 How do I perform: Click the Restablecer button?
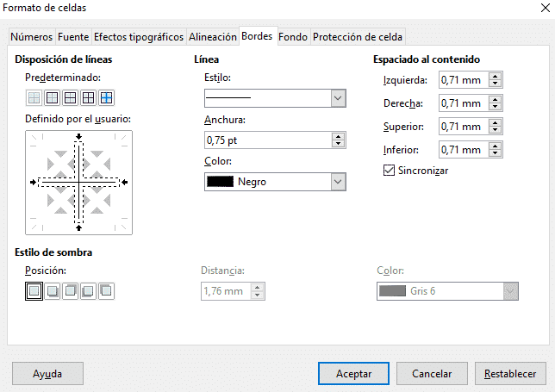coord(510,374)
